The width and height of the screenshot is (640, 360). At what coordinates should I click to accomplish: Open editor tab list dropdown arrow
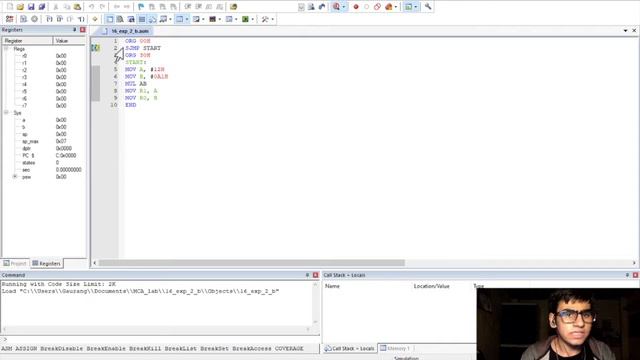[x=625, y=31]
